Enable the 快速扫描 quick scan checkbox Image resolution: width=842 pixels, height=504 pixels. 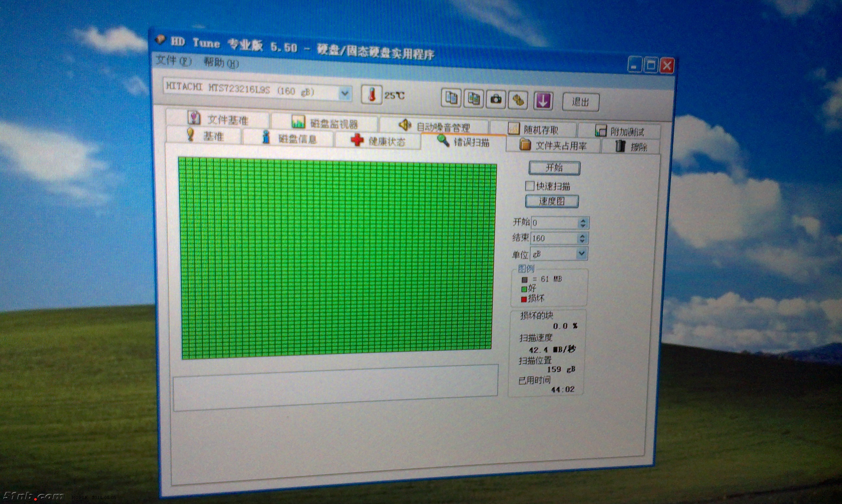[x=529, y=186]
